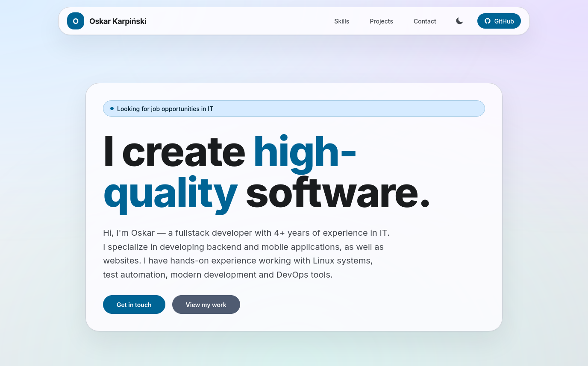Click the "Hi, I'm Oskar" intro paragraph
This screenshot has height=366, width=588.
(x=246, y=254)
